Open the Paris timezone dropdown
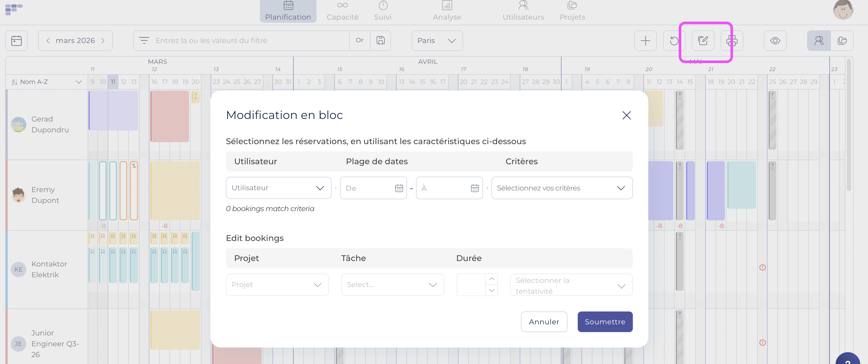This screenshot has height=364, width=868. pyautogui.click(x=437, y=41)
